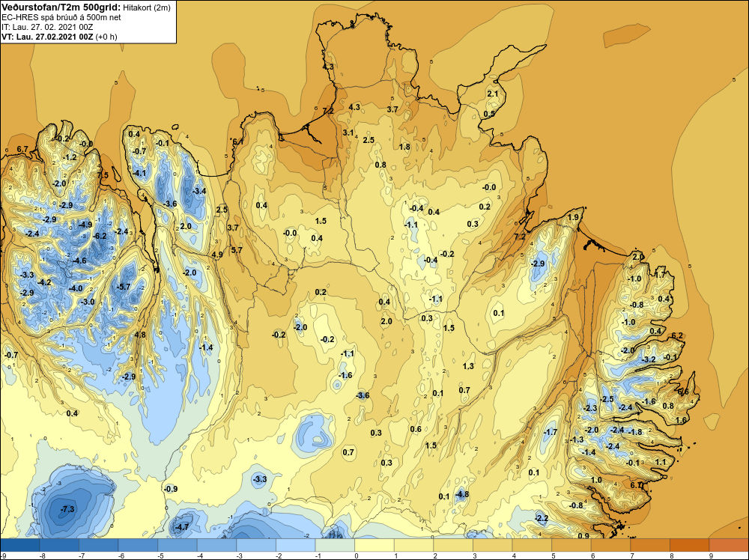Select legend color band between 4 and 5
Image resolution: width=749 pixels, height=560 pixels.
[x=532, y=545]
